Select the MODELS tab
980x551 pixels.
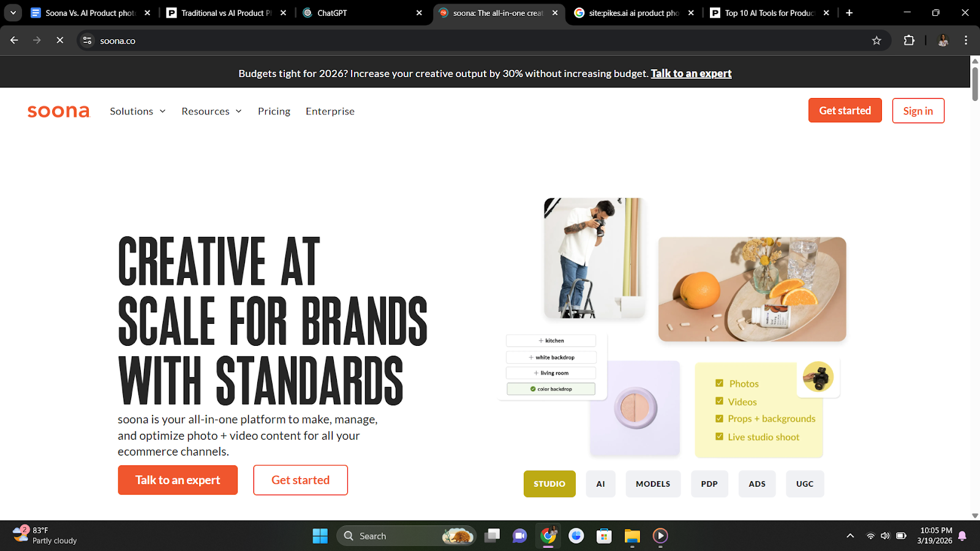[653, 484]
